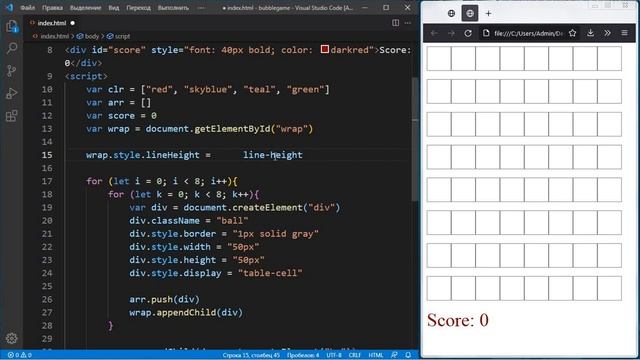Focus the browser address bar URL

528,33
